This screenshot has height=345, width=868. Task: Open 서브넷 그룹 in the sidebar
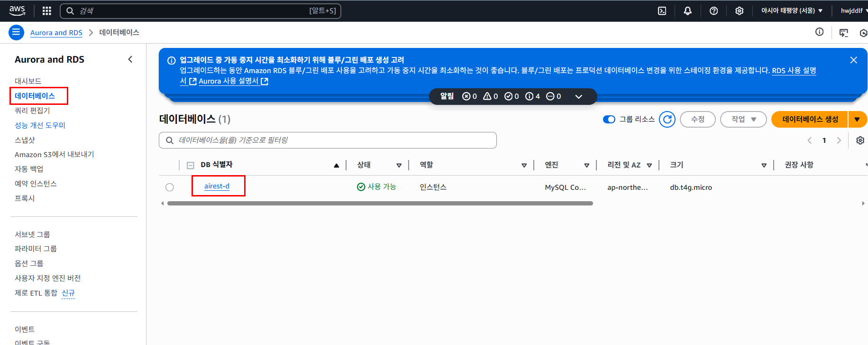[x=32, y=234]
